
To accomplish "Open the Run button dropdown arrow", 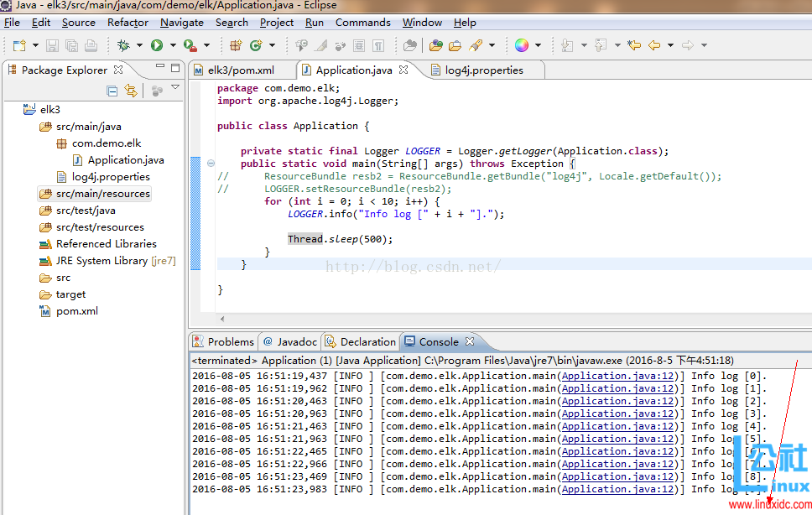I will click(x=173, y=45).
